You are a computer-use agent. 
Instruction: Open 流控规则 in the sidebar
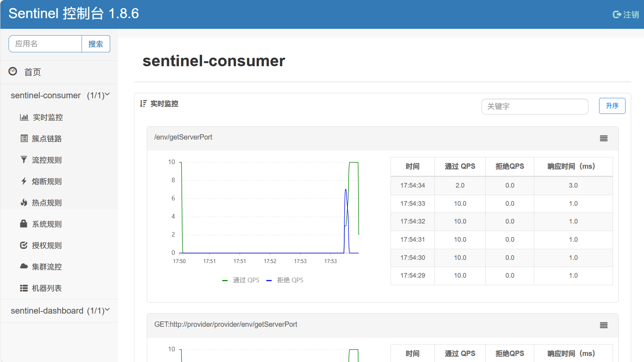coord(47,160)
